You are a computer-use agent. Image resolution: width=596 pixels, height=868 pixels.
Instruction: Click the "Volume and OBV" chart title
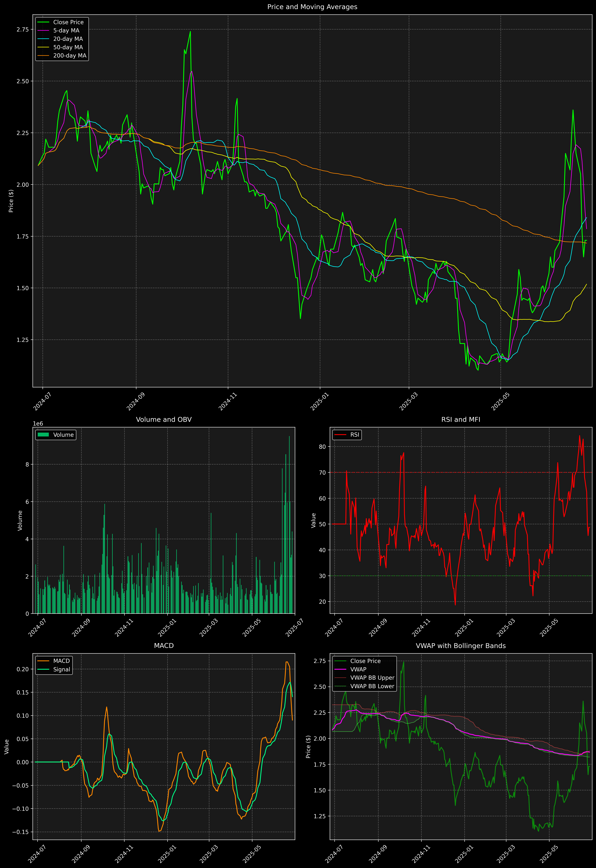point(164,419)
